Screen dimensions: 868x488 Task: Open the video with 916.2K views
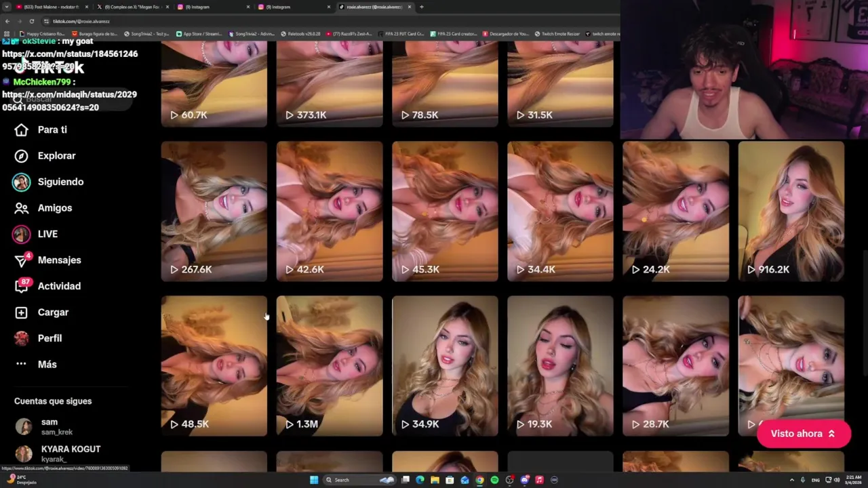(x=791, y=211)
